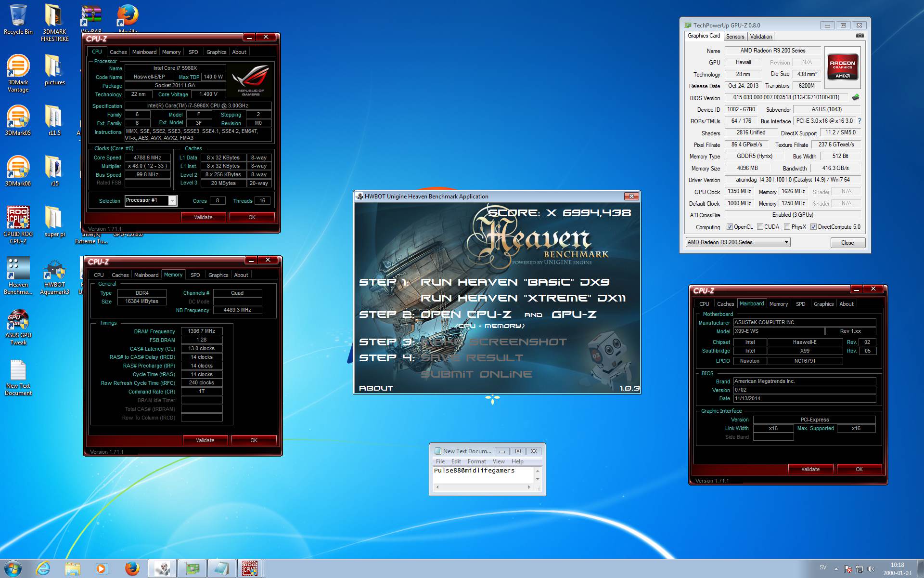Open Firefox from the taskbar
The image size is (924, 578).
[x=132, y=569]
